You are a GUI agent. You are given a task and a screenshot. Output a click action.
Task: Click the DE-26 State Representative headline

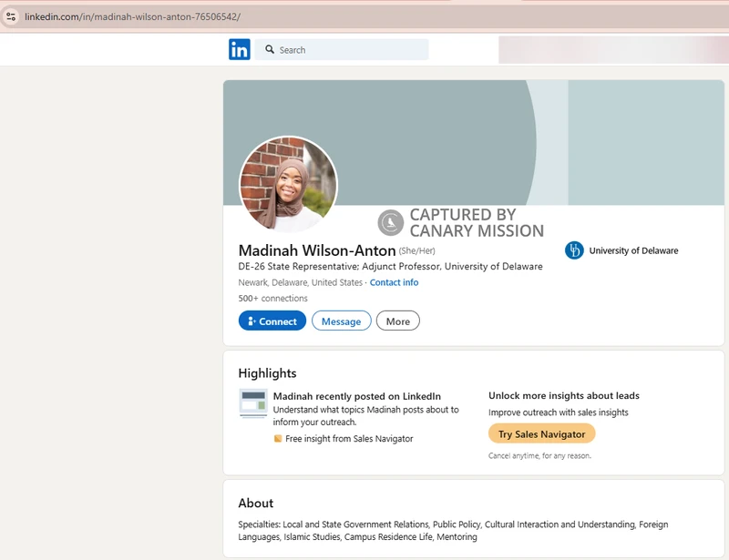pos(391,266)
